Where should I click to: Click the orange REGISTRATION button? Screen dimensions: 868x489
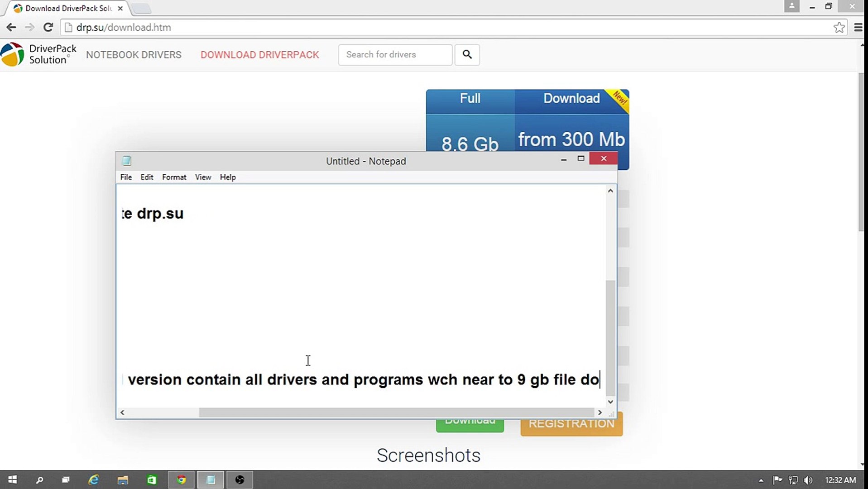tap(571, 424)
